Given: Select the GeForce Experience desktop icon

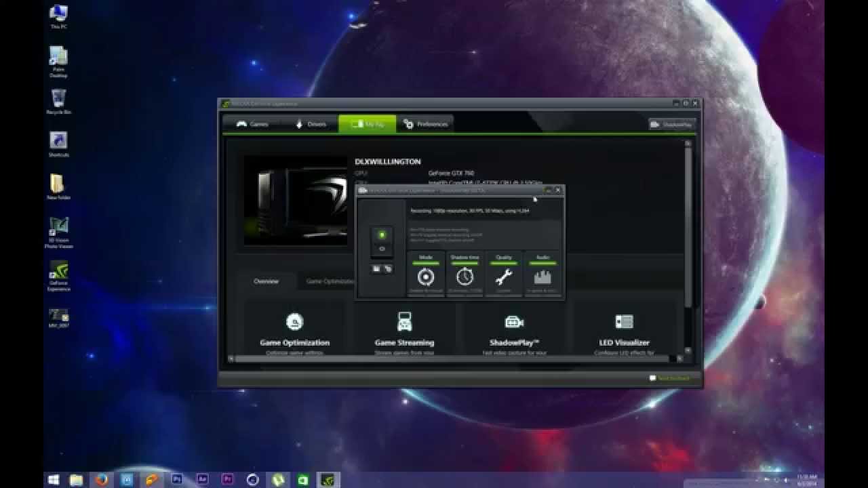Looking at the screenshot, I should (59, 275).
